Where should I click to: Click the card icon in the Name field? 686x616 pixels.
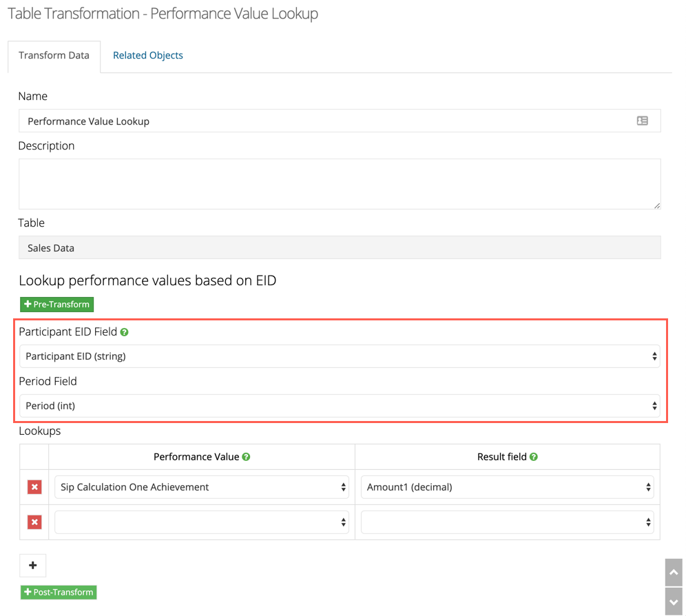coord(642,121)
